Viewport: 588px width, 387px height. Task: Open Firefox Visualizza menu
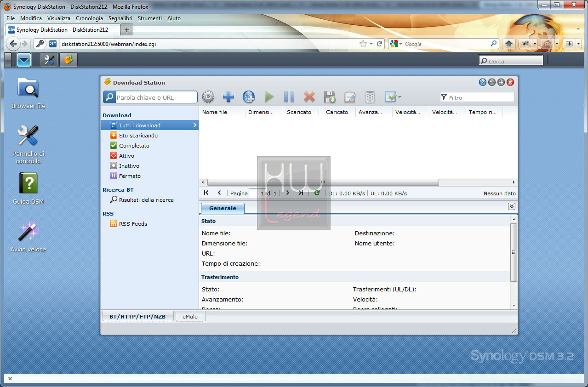59,18
